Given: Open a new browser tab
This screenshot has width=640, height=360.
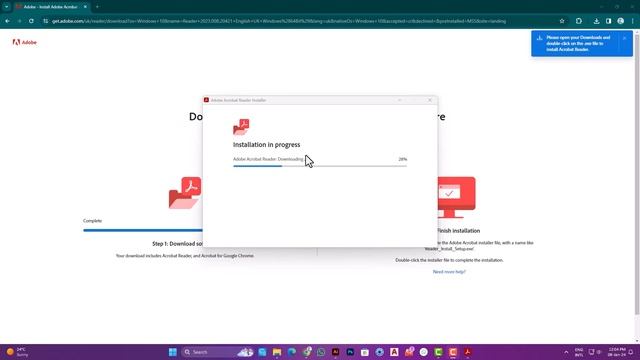Looking at the screenshot, I should pyautogui.click(x=97, y=7).
